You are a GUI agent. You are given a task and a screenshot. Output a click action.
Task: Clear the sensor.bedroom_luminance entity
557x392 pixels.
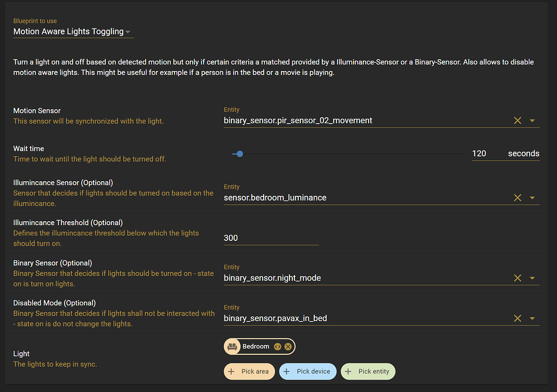pyautogui.click(x=518, y=197)
